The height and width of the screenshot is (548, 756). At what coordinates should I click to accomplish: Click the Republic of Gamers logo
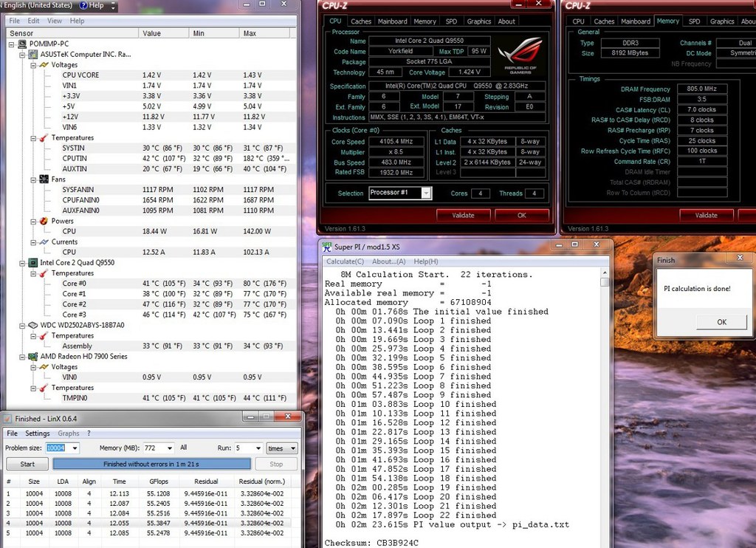[x=520, y=58]
